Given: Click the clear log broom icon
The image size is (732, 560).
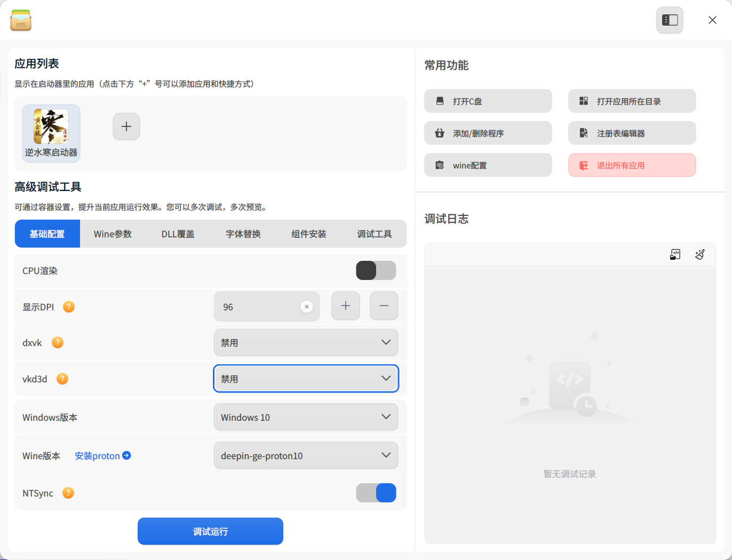Looking at the screenshot, I should tap(700, 254).
